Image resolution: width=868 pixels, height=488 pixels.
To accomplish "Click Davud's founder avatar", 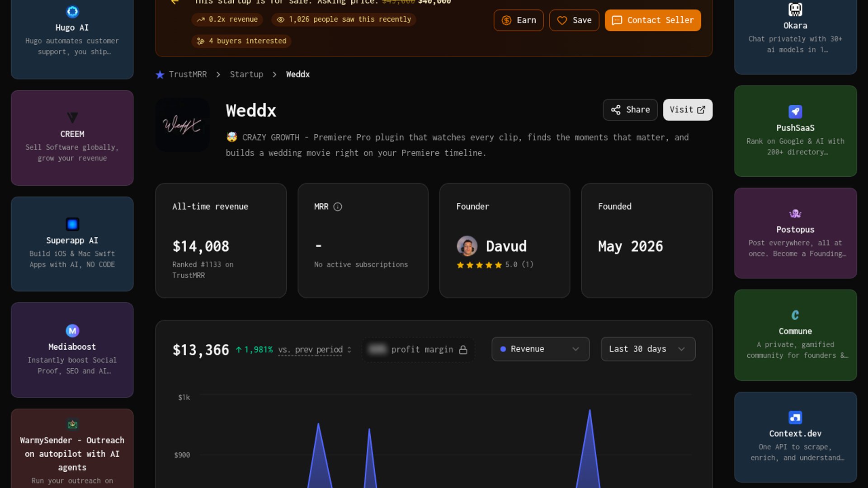I will click(x=467, y=246).
